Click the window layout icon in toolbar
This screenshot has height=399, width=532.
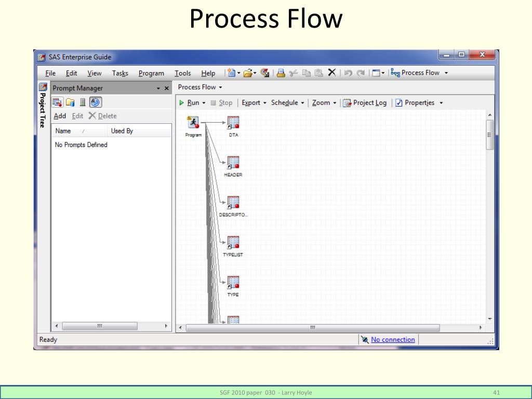[x=376, y=73]
